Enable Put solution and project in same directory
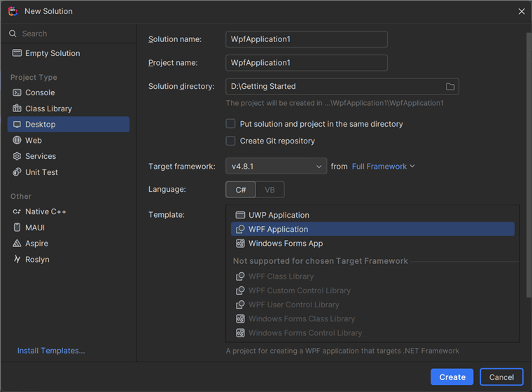This screenshot has width=532, height=392. 230,124
